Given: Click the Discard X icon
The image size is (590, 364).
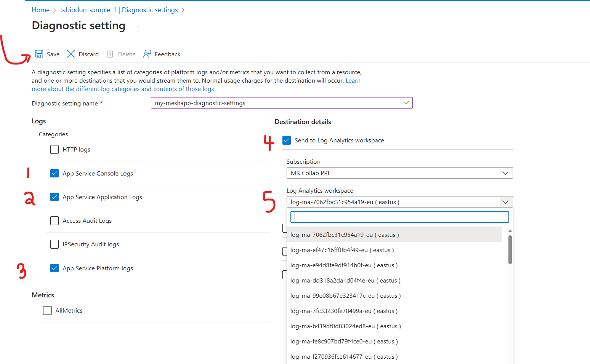Looking at the screenshot, I should (71, 54).
